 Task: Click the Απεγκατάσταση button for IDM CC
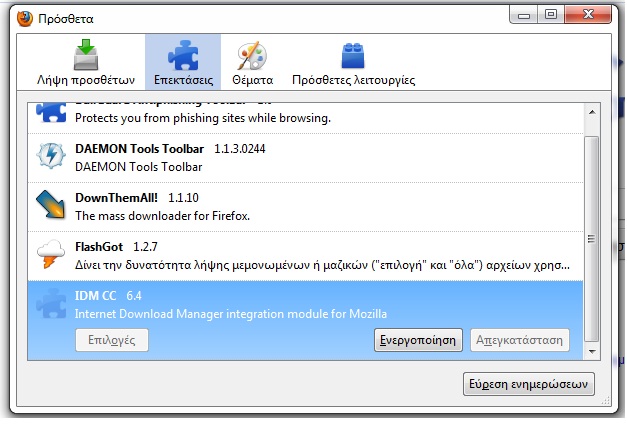519,340
